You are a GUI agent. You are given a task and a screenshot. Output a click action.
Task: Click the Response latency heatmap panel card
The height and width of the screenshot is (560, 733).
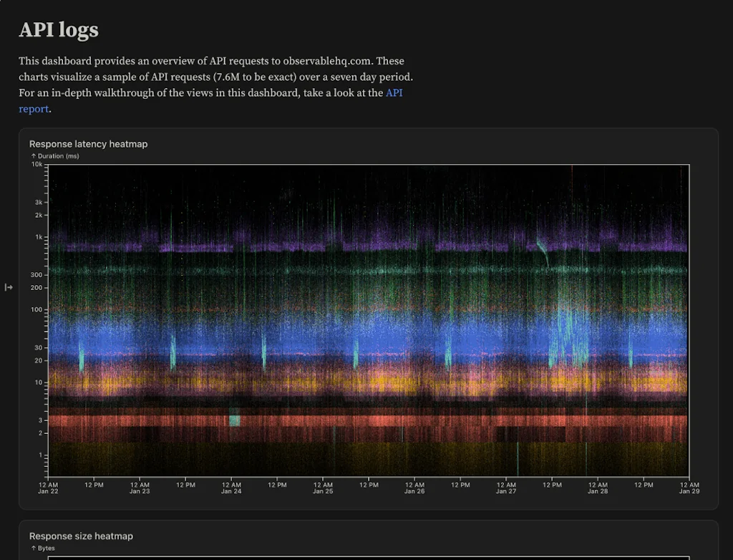(366, 315)
